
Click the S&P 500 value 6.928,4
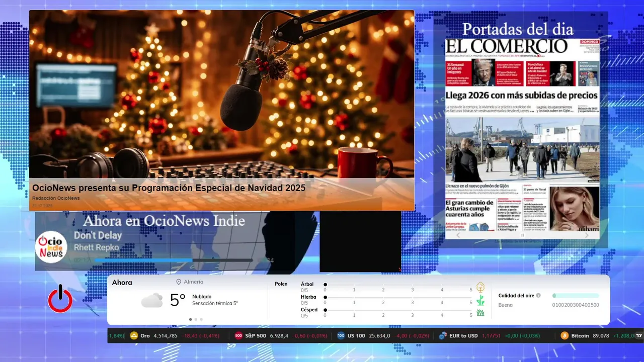coord(279,336)
